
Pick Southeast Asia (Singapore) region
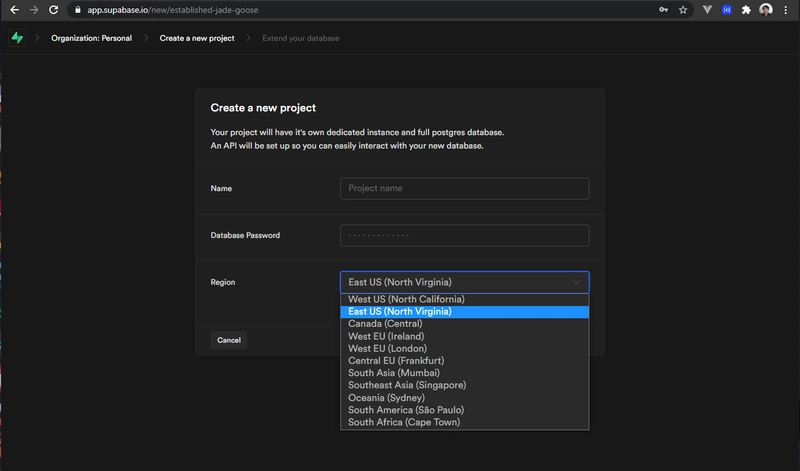[464, 385]
